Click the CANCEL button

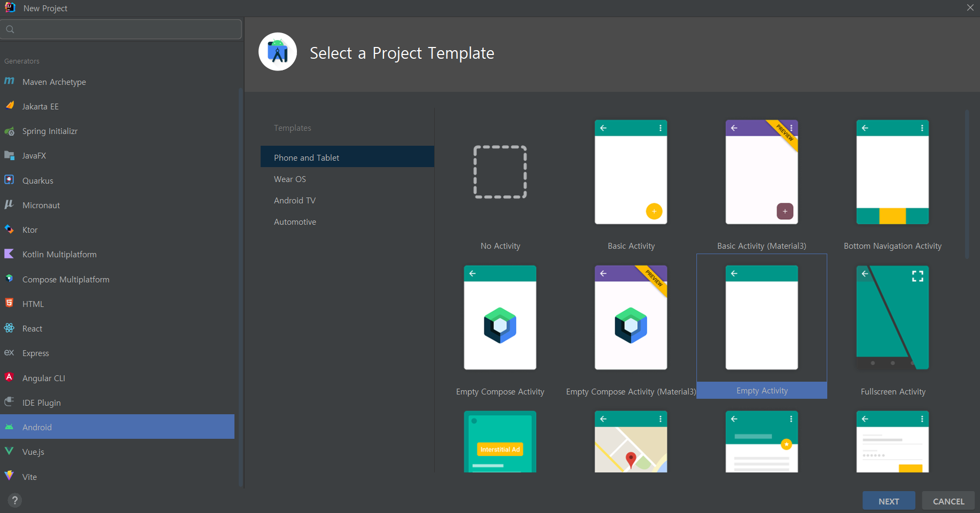tap(948, 501)
